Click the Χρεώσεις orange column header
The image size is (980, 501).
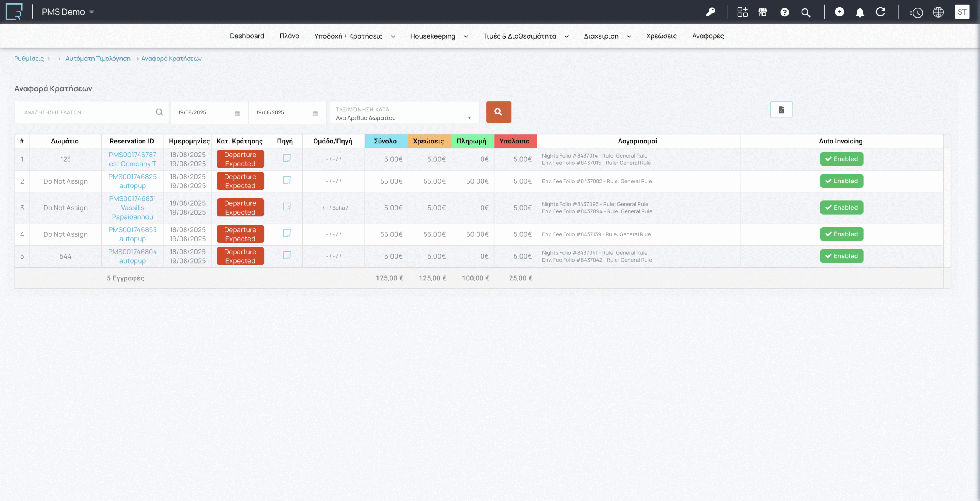[x=429, y=141]
